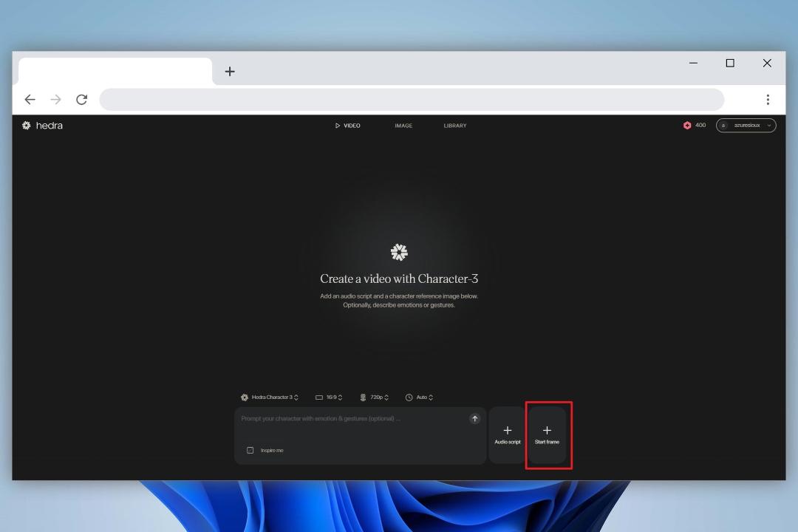This screenshot has width=798, height=532.
Task: Click the user avatar icon beside azuresioux
Action: point(723,125)
